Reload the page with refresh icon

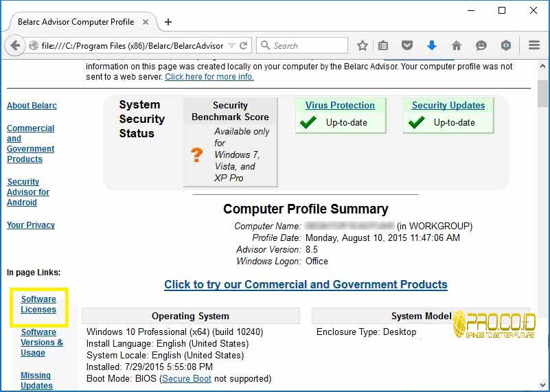tap(244, 45)
